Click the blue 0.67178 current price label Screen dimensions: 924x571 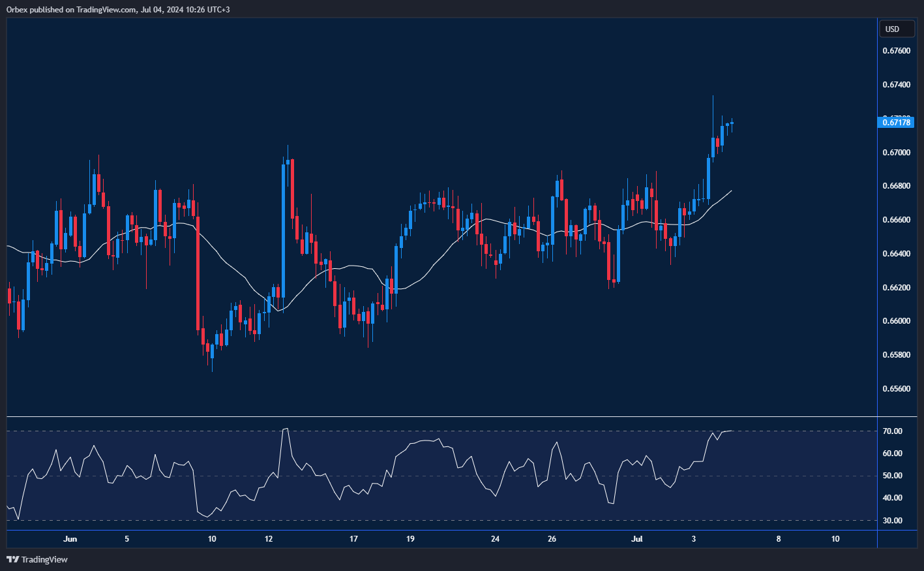(x=897, y=122)
